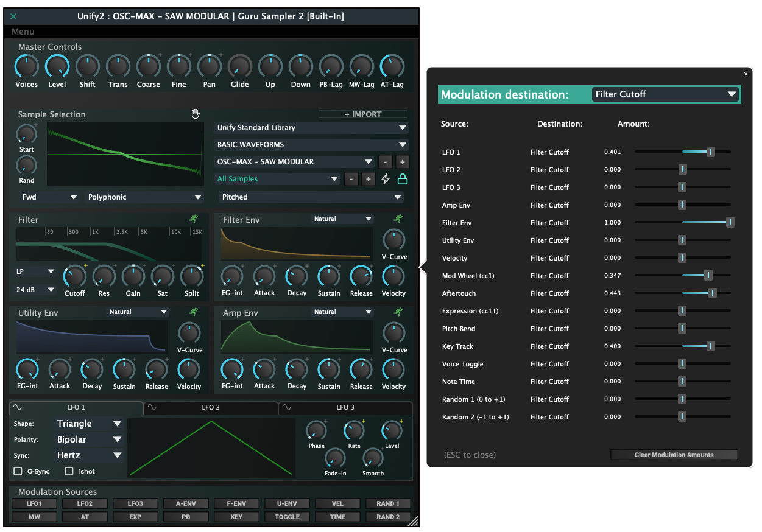
Task: Switch to the LFO 1 tab
Action: [76, 407]
